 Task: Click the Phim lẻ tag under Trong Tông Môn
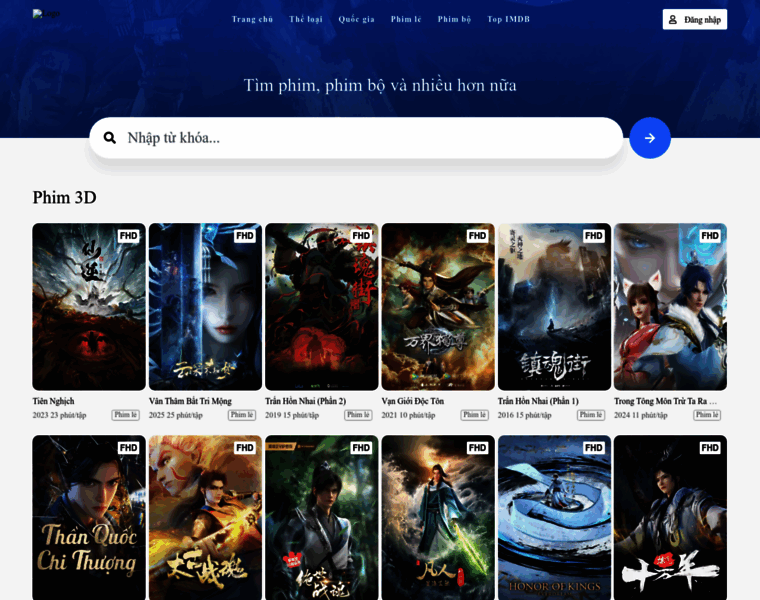(x=707, y=415)
